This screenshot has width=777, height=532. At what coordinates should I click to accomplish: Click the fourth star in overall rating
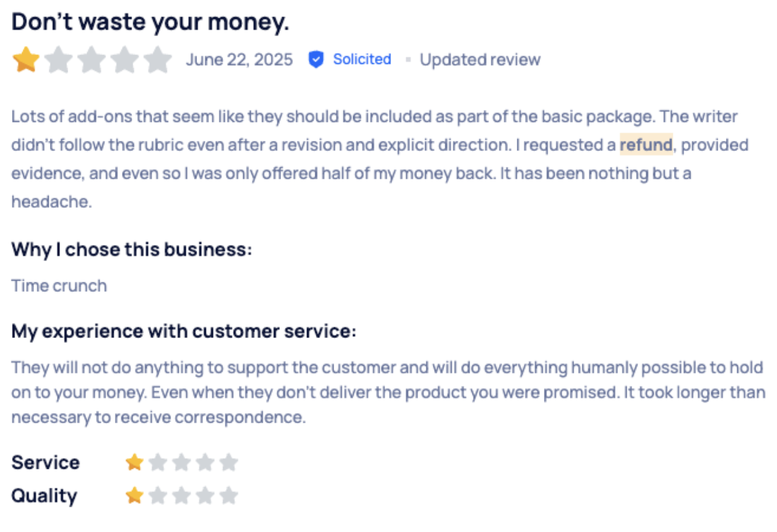point(124,60)
